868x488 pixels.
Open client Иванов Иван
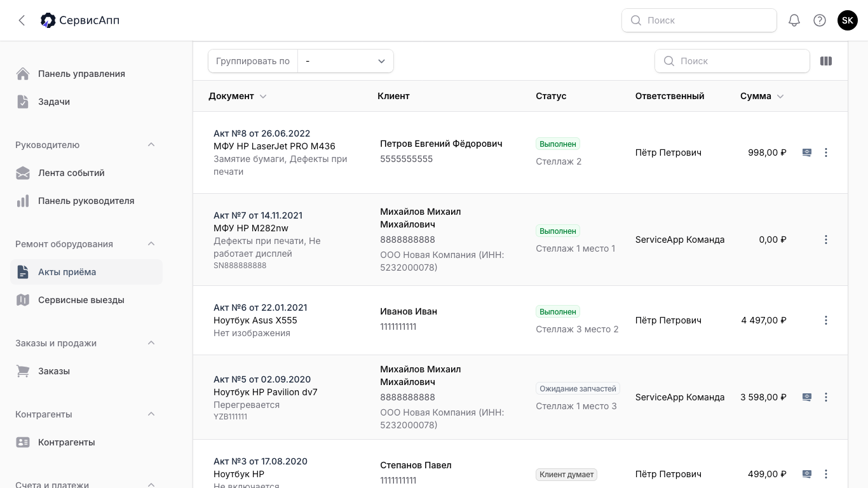(x=409, y=311)
